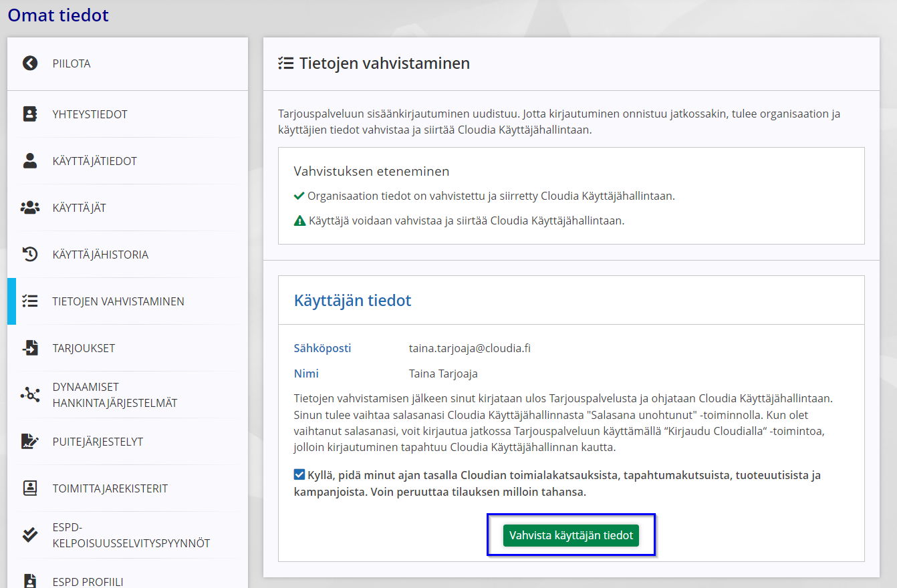Click warning triangle beside Käyttäjä voidaan vahvistaa
Viewport: 897px width, 588px height.
300,220
